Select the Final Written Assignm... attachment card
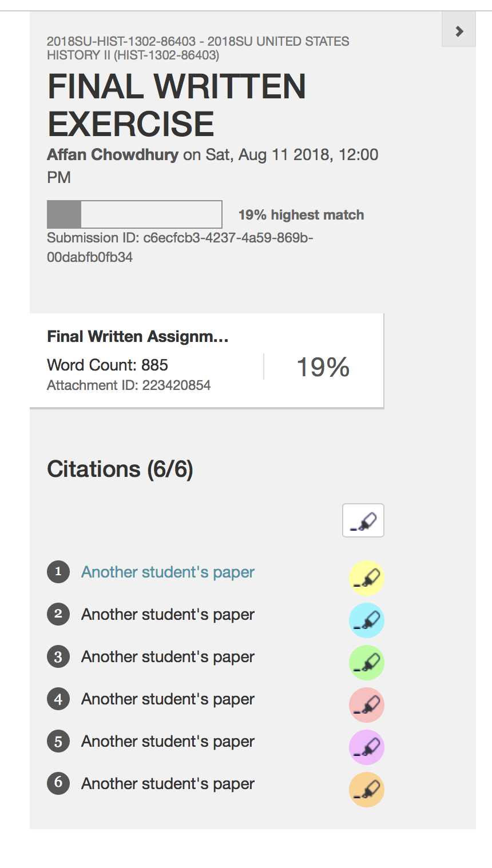 pyautogui.click(x=207, y=361)
